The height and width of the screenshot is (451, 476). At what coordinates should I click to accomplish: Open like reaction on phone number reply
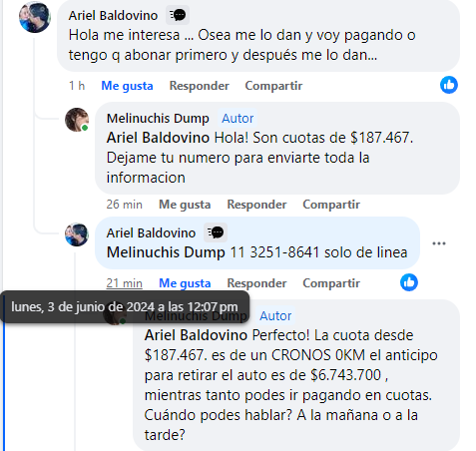pos(409,282)
